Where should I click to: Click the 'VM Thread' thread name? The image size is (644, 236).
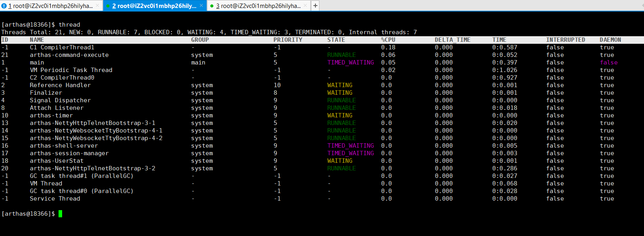(x=46, y=183)
